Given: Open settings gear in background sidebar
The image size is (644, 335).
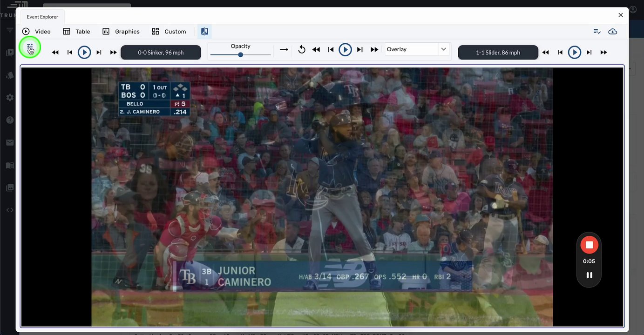Looking at the screenshot, I should pos(10,98).
